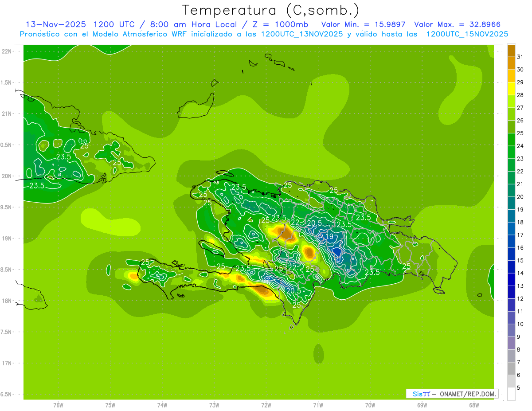Click the "73W" longitude axis label

tap(214, 405)
